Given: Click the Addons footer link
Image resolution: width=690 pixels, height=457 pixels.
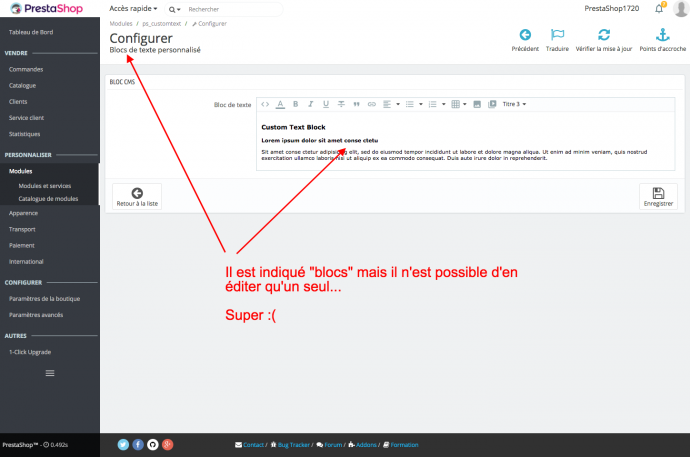Looking at the screenshot, I should click(366, 445).
